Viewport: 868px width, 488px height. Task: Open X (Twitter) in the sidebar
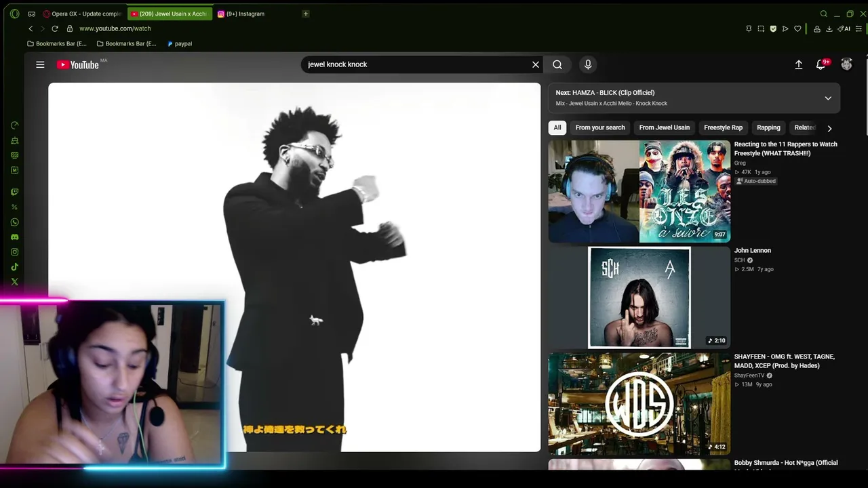tap(15, 282)
